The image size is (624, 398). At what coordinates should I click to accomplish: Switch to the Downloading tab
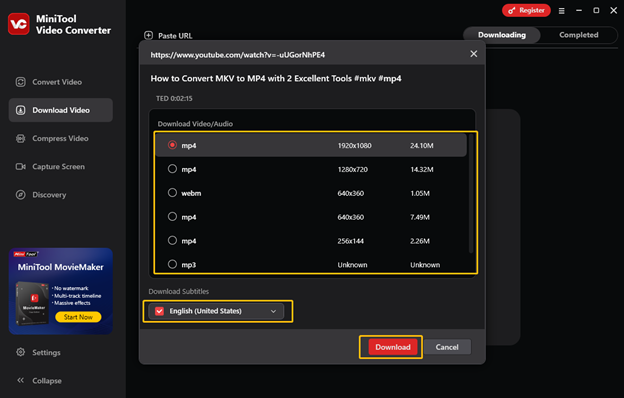pos(502,35)
